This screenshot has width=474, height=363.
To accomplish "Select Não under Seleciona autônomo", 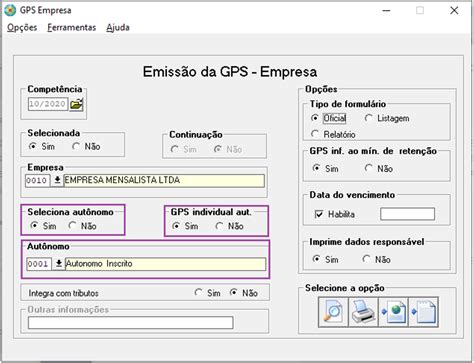I will [x=83, y=226].
